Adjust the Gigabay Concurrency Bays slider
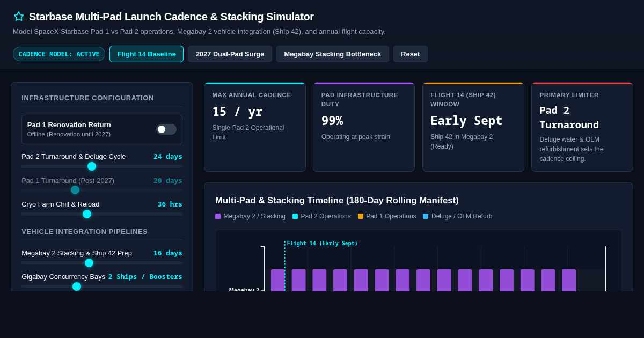The image size is (644, 338). coord(102,286)
